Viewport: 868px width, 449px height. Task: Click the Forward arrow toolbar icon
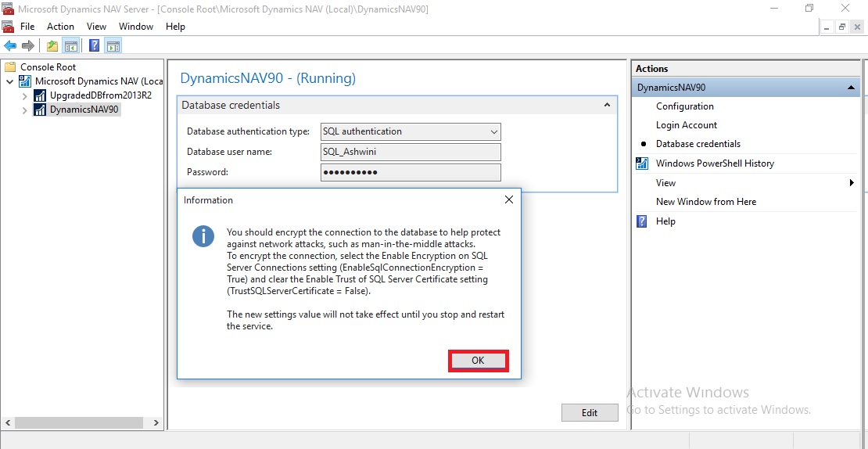click(x=27, y=46)
